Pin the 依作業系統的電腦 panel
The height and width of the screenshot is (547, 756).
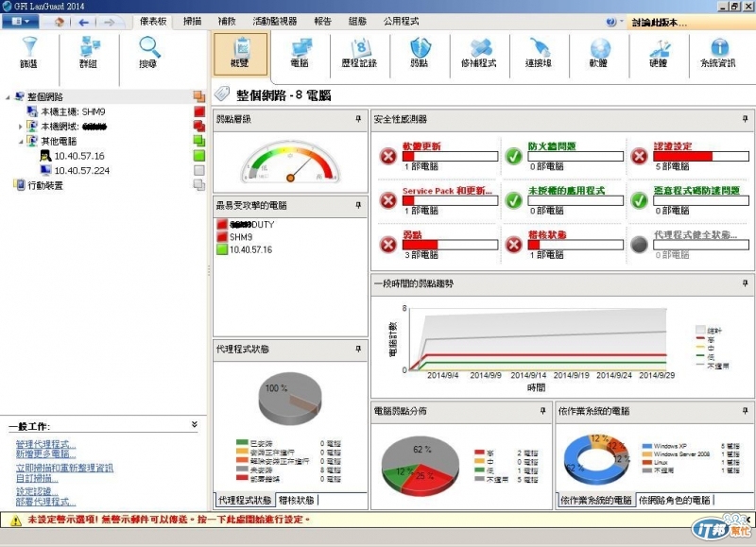coord(745,411)
